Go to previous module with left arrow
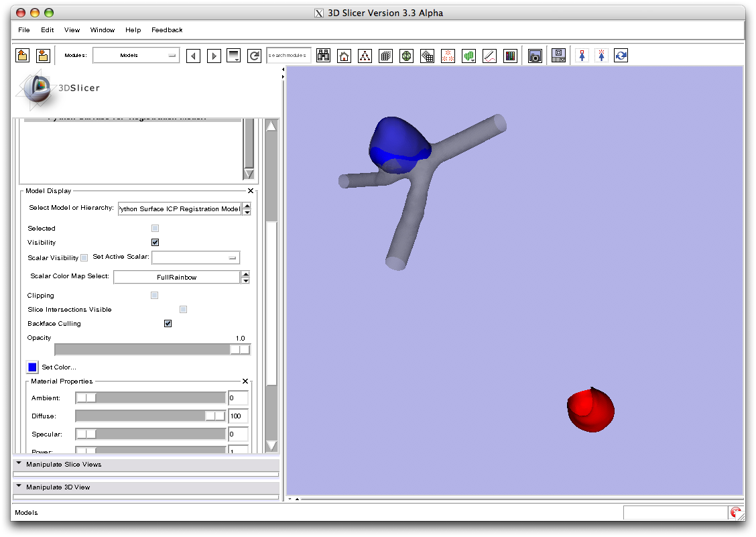This screenshot has width=756, height=537. [x=194, y=56]
